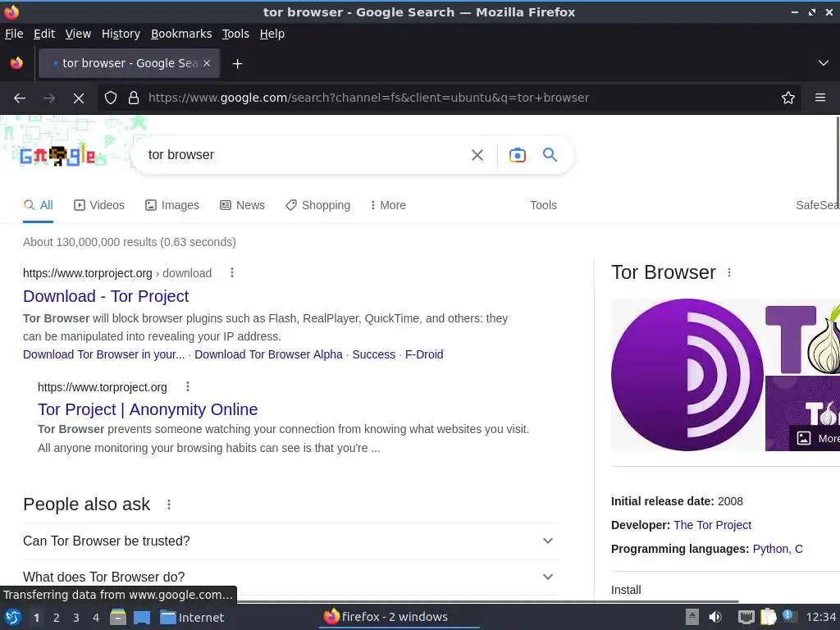Switch to workspace 3 in taskbar

pyautogui.click(x=76, y=618)
